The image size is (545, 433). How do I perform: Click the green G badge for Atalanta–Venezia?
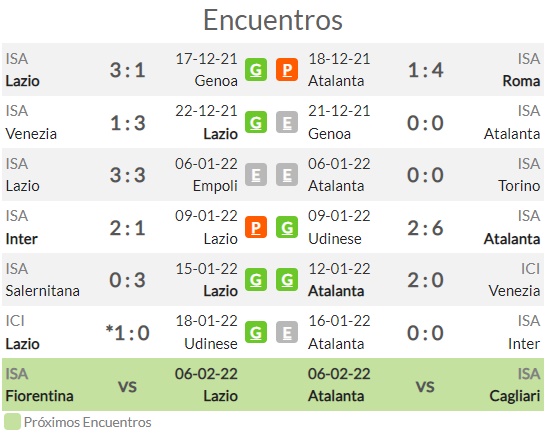(x=287, y=279)
